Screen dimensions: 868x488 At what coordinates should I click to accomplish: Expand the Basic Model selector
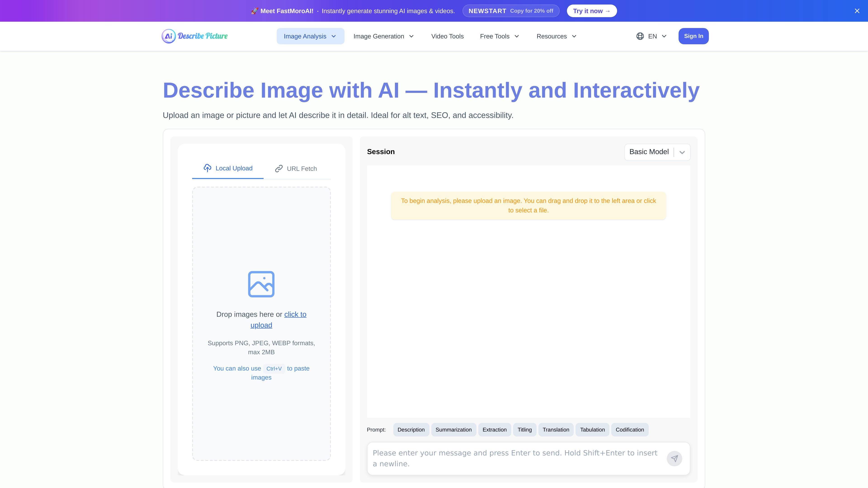657,152
